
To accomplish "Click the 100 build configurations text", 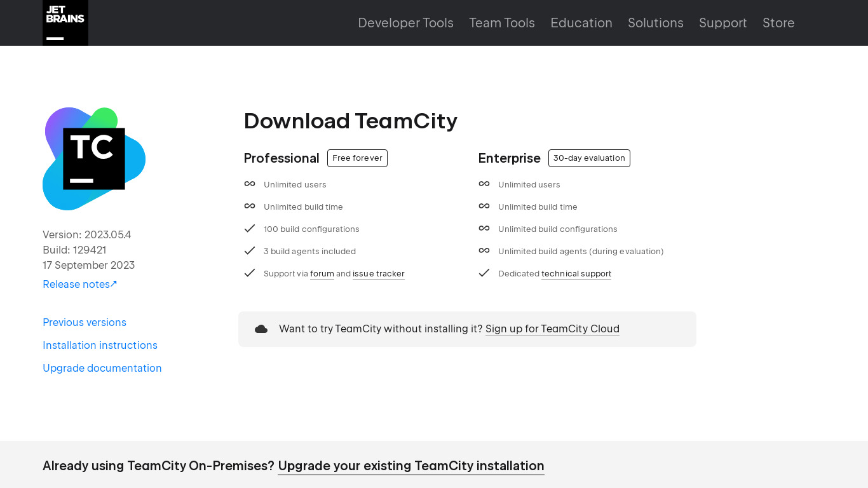I will (x=311, y=229).
